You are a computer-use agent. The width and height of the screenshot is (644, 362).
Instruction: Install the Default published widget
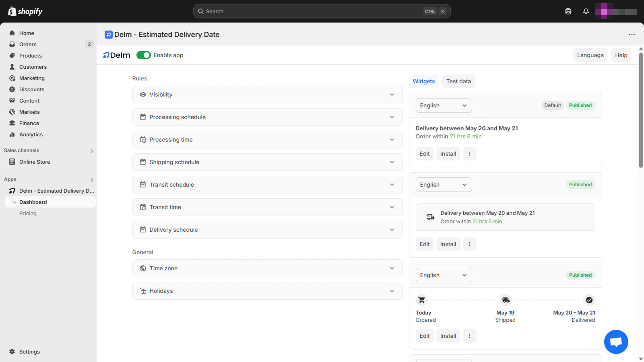[x=448, y=154]
